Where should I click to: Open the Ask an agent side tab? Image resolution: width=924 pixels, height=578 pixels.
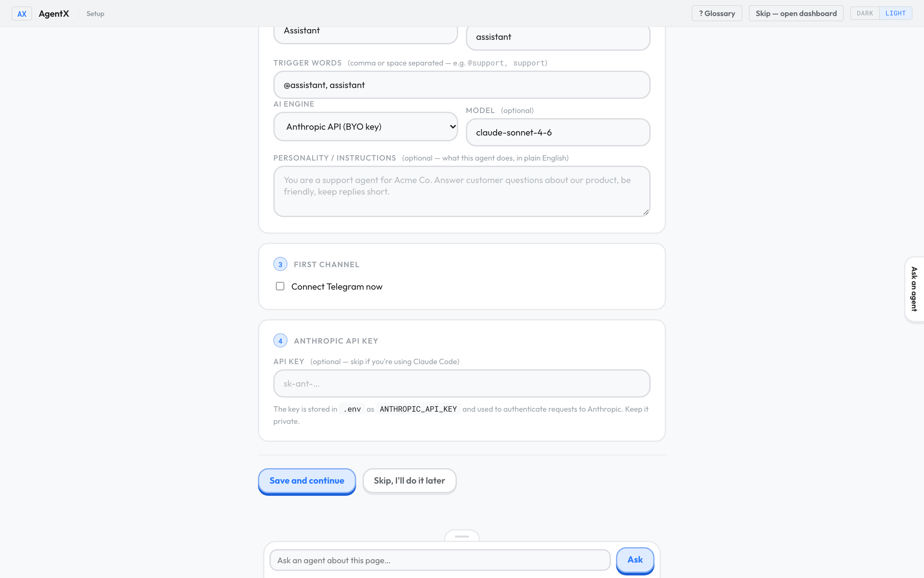click(x=914, y=289)
